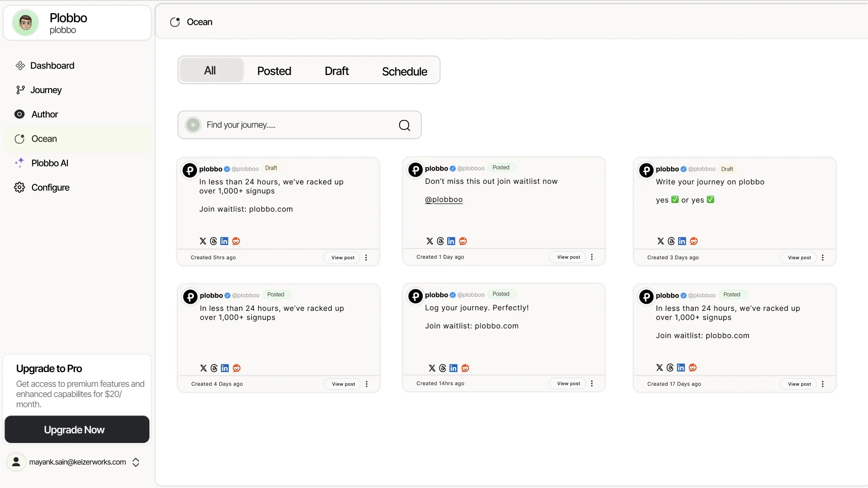Open more options on 14hrs ago post
868x488 pixels.
[592, 384]
